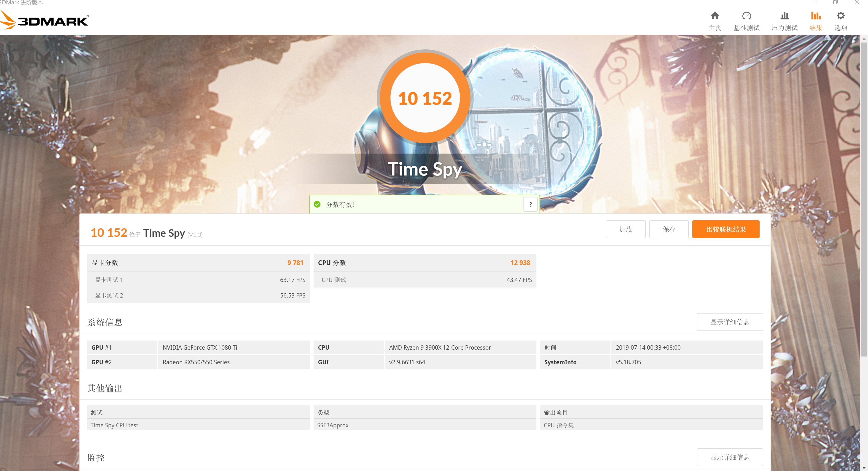Restore the window using the title bar button
The image size is (868, 471).
835,2
